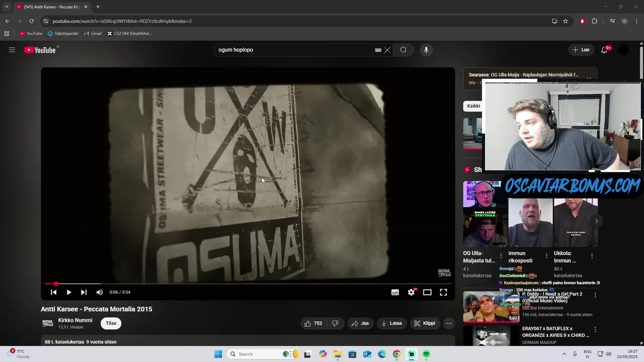Share the video via the Jaa button
Image resolution: width=644 pixels, height=362 pixels.
[360, 323]
